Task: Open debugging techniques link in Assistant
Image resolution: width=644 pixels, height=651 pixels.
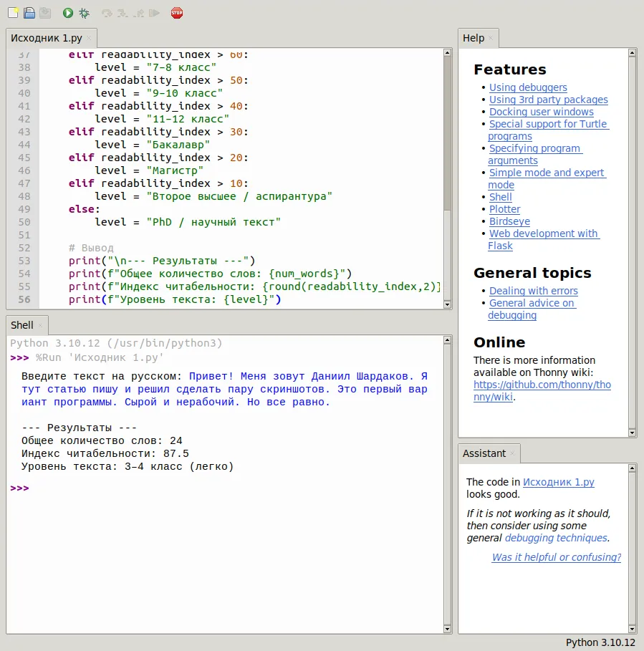Action: click(557, 538)
